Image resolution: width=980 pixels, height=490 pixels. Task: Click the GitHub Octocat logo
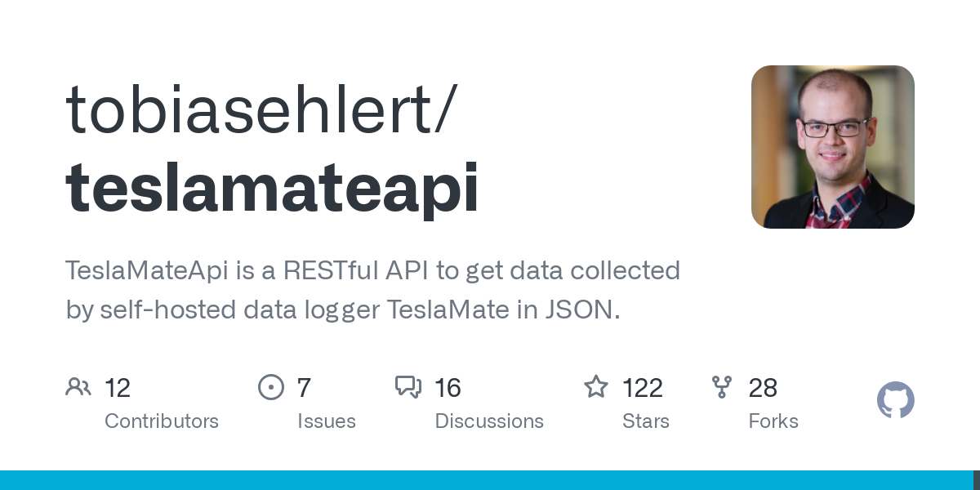pyautogui.click(x=896, y=400)
